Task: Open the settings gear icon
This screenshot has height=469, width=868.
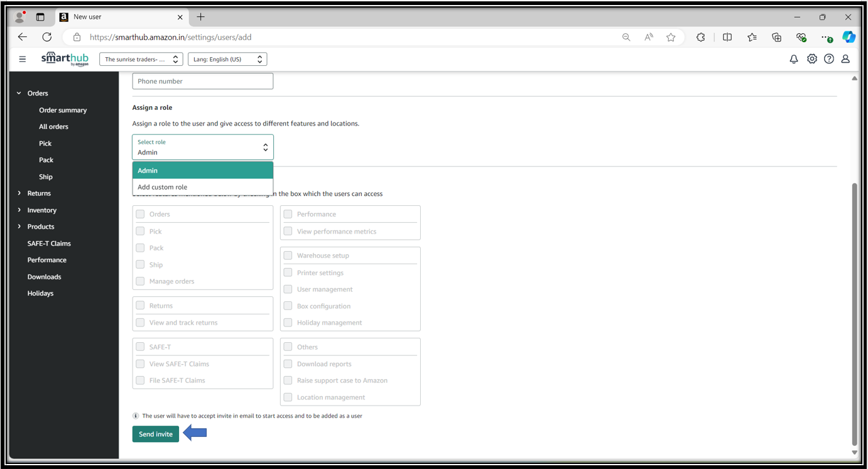Action: pyautogui.click(x=812, y=59)
